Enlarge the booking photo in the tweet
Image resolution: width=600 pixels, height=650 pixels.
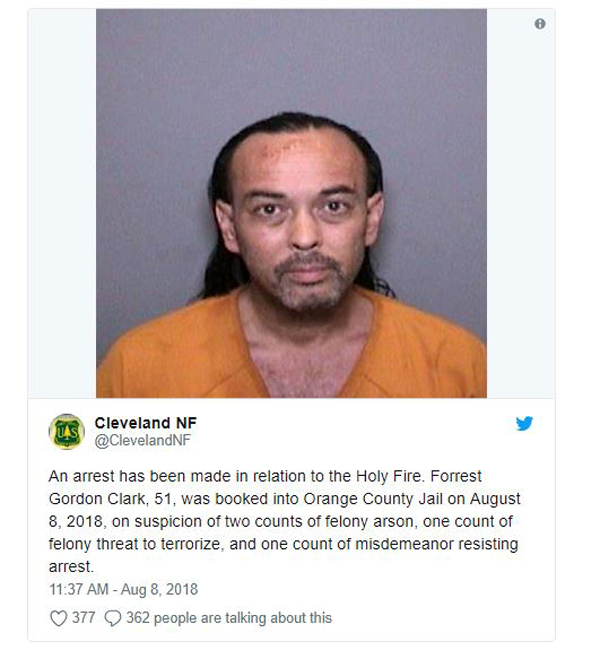click(x=291, y=203)
